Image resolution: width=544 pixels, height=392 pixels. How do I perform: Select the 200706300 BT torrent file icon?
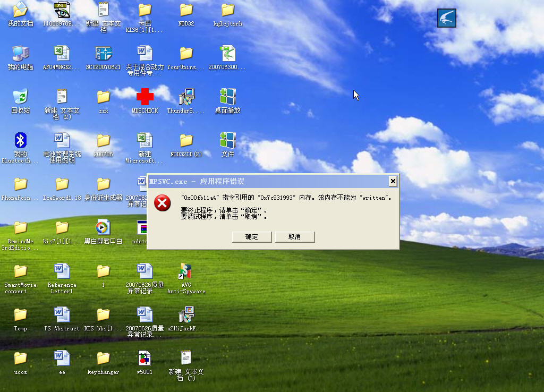[227, 57]
